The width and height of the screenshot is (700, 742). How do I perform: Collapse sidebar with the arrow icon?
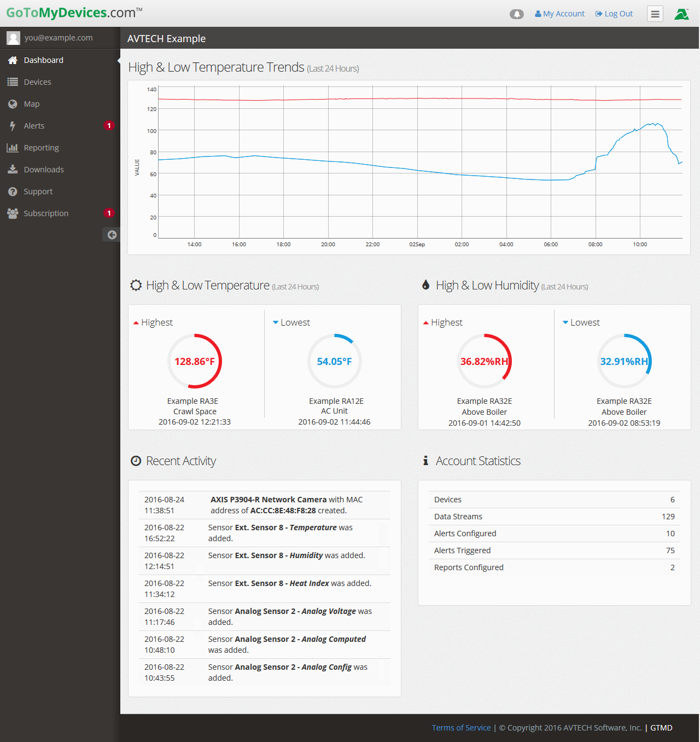click(112, 235)
